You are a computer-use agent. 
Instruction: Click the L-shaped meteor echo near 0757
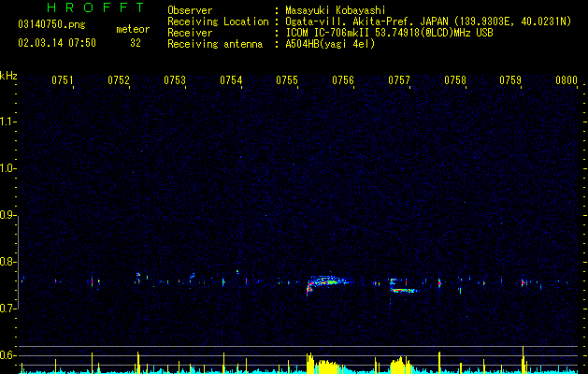(404, 285)
